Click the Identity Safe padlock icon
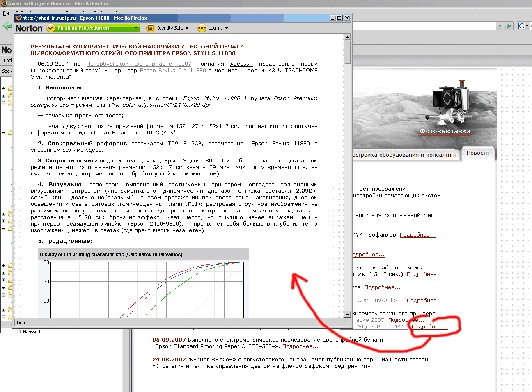Image resolution: width=532 pixels, height=392 pixels. point(150,28)
